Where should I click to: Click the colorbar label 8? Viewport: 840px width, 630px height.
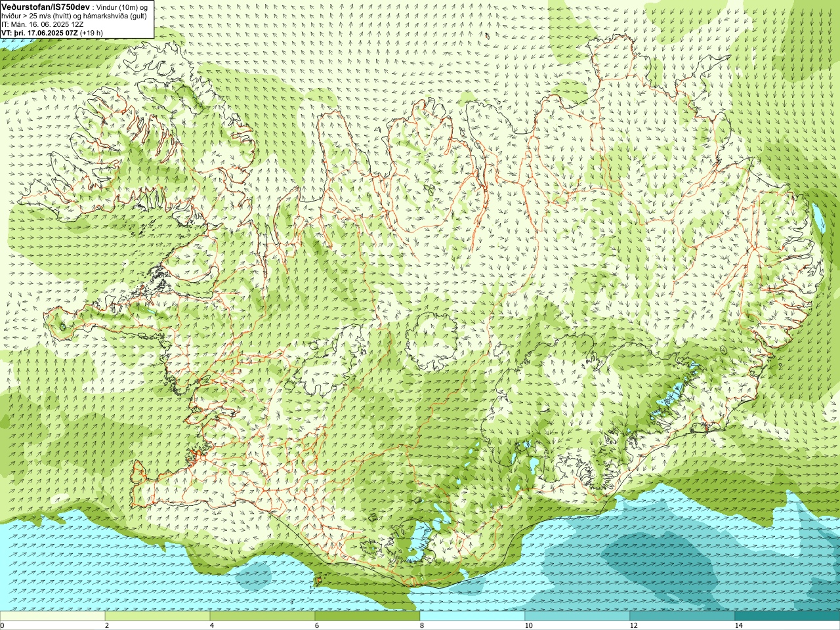click(x=422, y=625)
